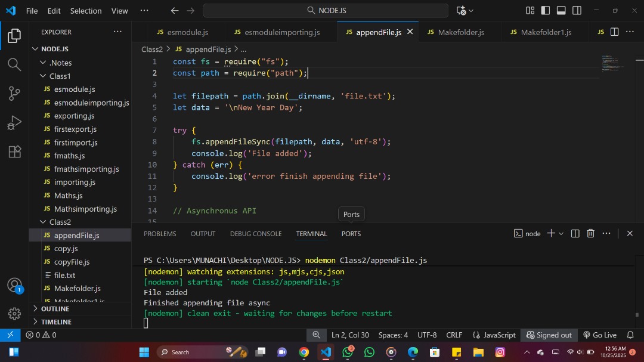
Task: Switch to the esmoduleimporting.js editor tab
Action: [281, 32]
